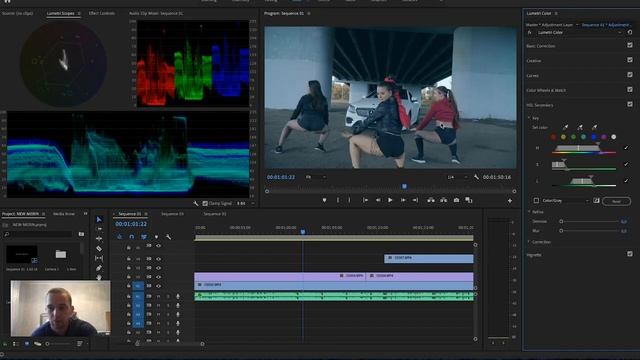Toggle Snap in the timeline header
Viewport: 640px width, 360px height.
tap(131, 237)
